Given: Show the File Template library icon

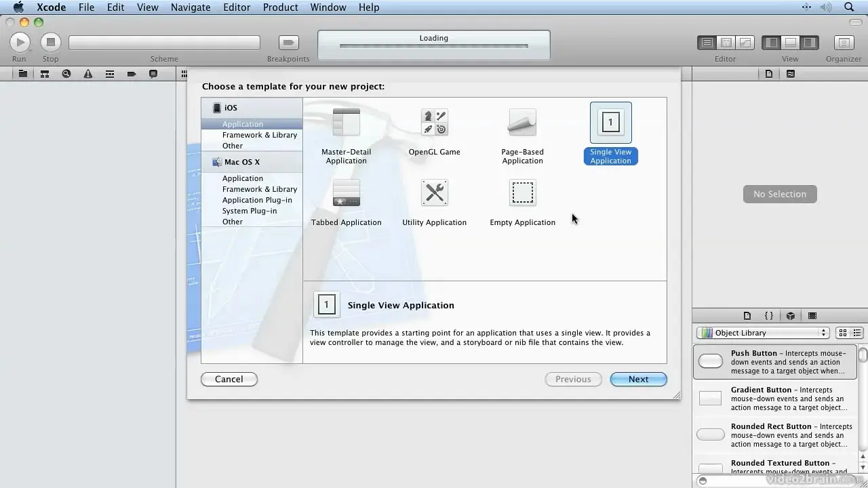Looking at the screenshot, I should click(747, 316).
